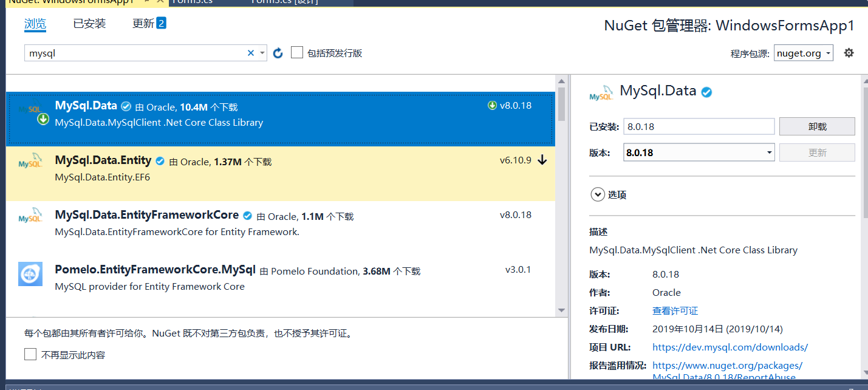Uninstall the package with 卸载

(x=817, y=126)
